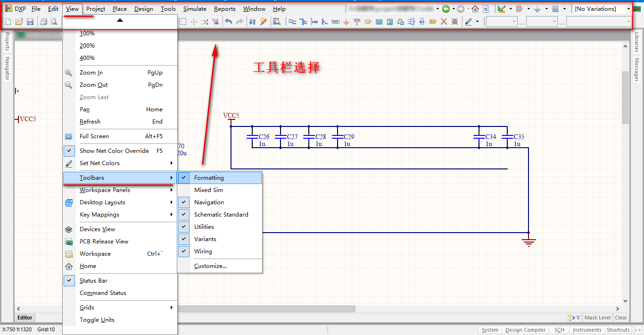Click the Place Net Label icon
644x335 pixels.
coord(335,22)
